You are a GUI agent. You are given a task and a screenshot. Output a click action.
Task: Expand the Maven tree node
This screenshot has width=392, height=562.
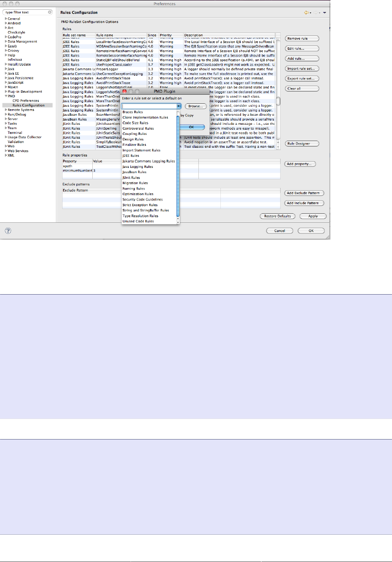[x=6, y=87]
